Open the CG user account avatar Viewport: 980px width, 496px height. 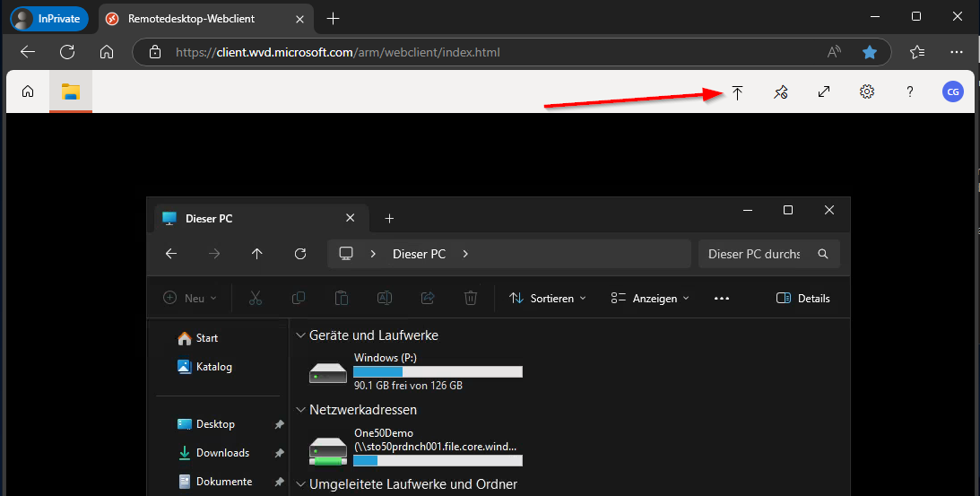tap(953, 92)
